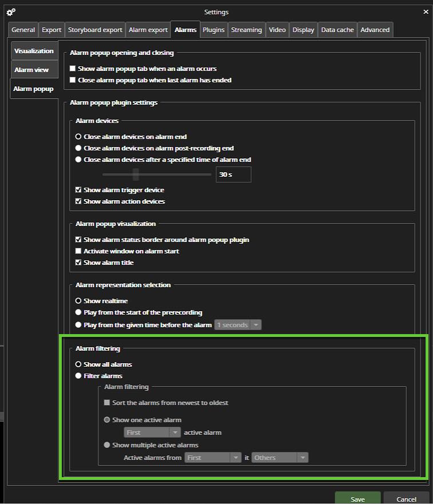Click the 30 s time input field

click(x=233, y=174)
